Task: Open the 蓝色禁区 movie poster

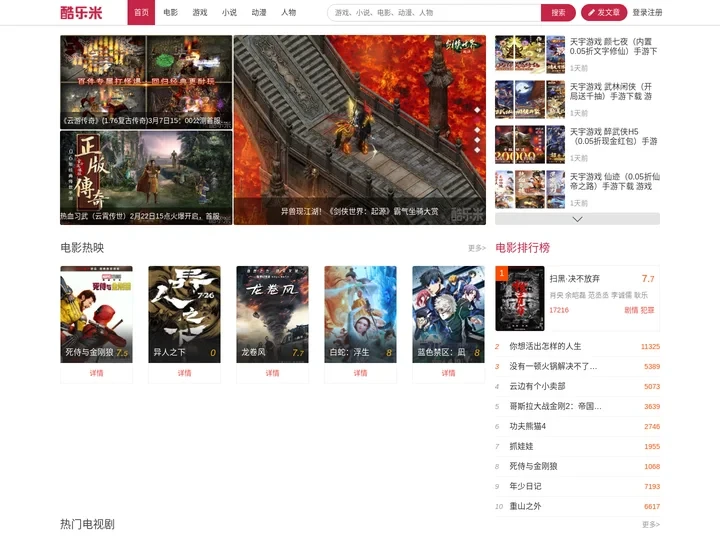Action: [x=448, y=315]
